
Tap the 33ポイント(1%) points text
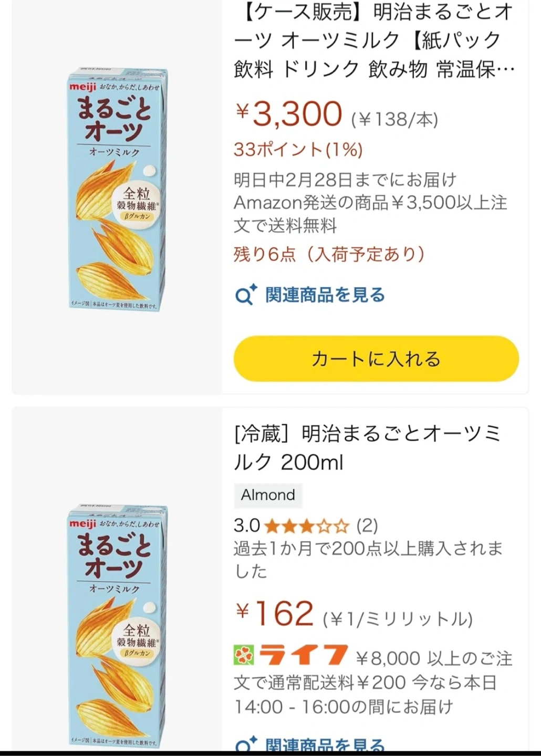298,150
